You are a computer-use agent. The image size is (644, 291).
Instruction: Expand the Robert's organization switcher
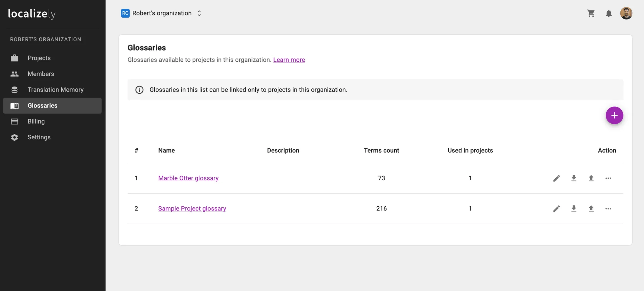coord(199,13)
